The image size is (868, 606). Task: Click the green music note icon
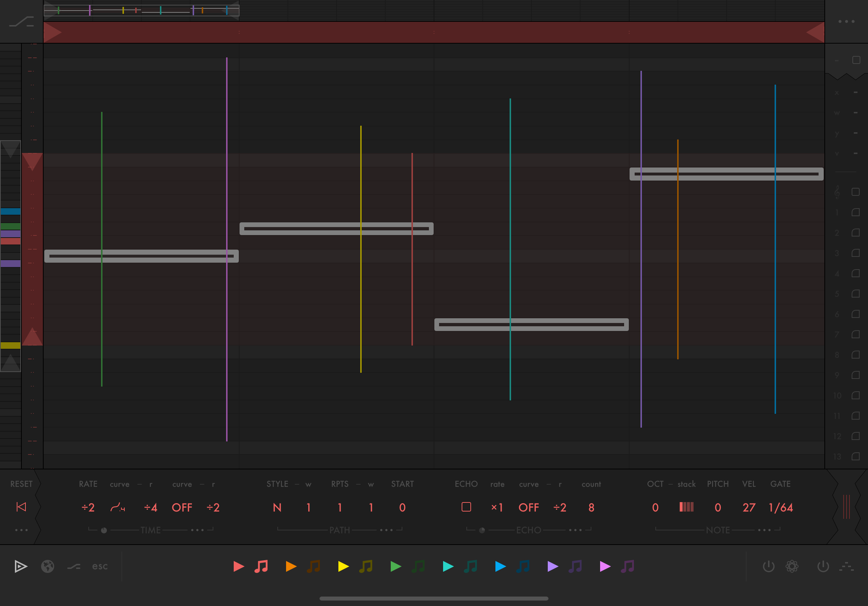pyautogui.click(x=418, y=566)
